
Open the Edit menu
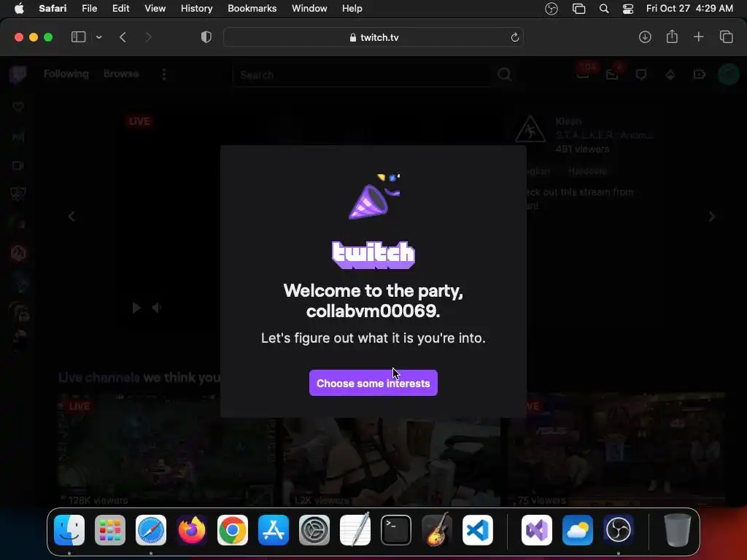click(x=120, y=9)
